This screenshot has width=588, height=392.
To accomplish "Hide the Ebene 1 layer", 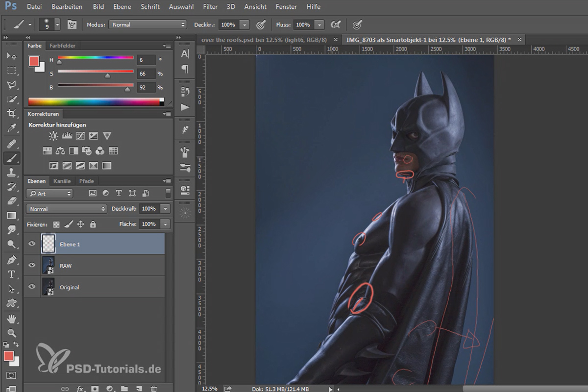I will 32,244.
